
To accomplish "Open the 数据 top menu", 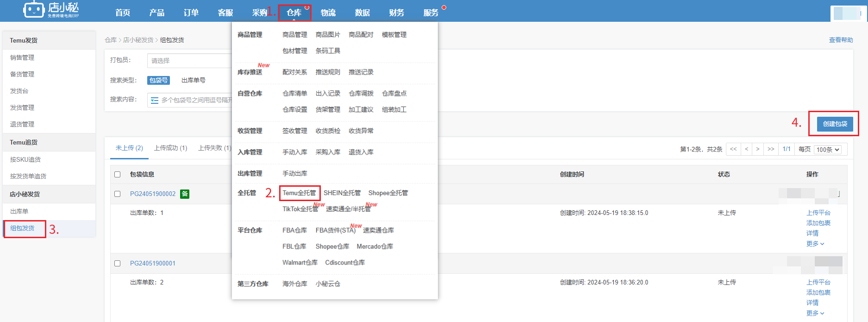I will (362, 13).
